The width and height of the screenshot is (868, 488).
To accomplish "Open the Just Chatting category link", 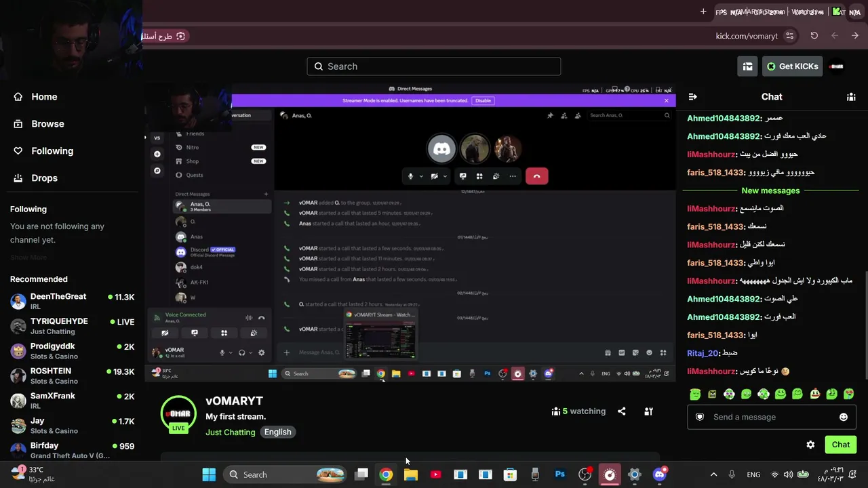I will click(x=231, y=432).
